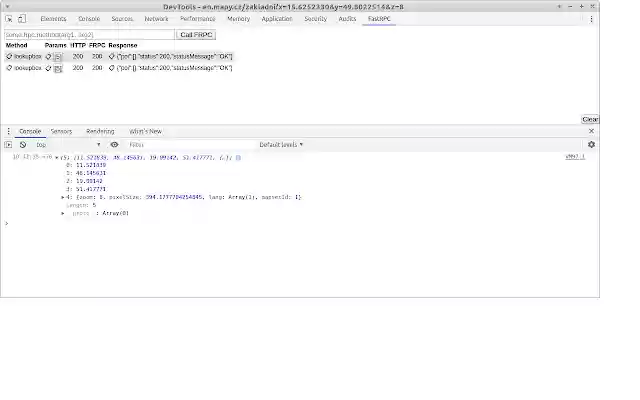640x400 pixels.
Task: Open window menu arrow in title bar
Action: pos(7,7)
